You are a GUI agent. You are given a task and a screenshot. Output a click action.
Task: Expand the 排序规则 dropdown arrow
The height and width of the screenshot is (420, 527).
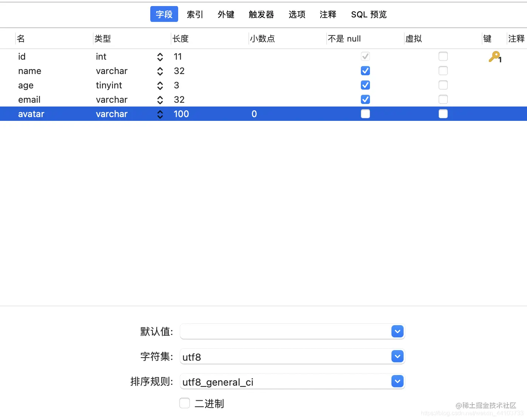tap(398, 381)
